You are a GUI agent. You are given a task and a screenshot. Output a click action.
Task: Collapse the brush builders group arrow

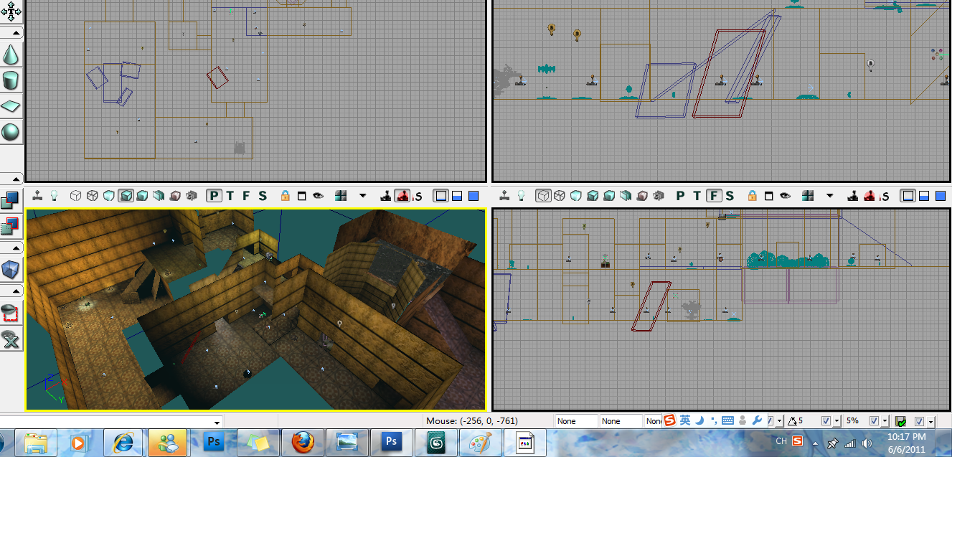(11, 33)
